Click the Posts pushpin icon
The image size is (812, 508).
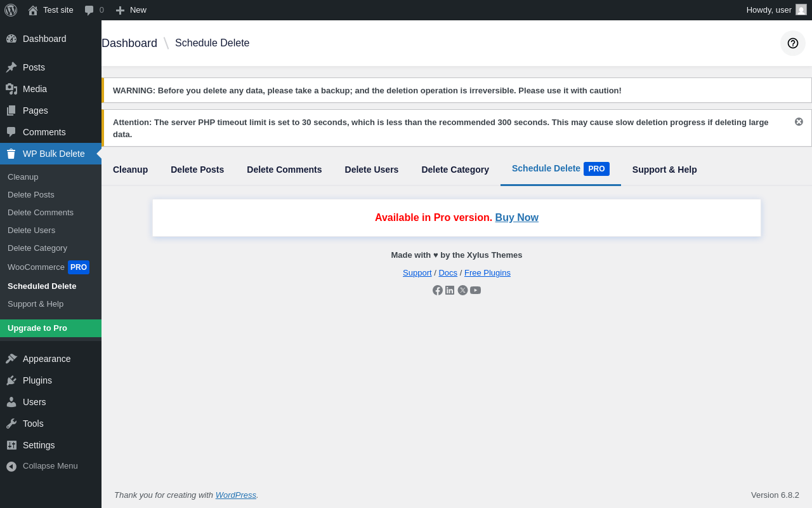pyautogui.click(x=11, y=67)
